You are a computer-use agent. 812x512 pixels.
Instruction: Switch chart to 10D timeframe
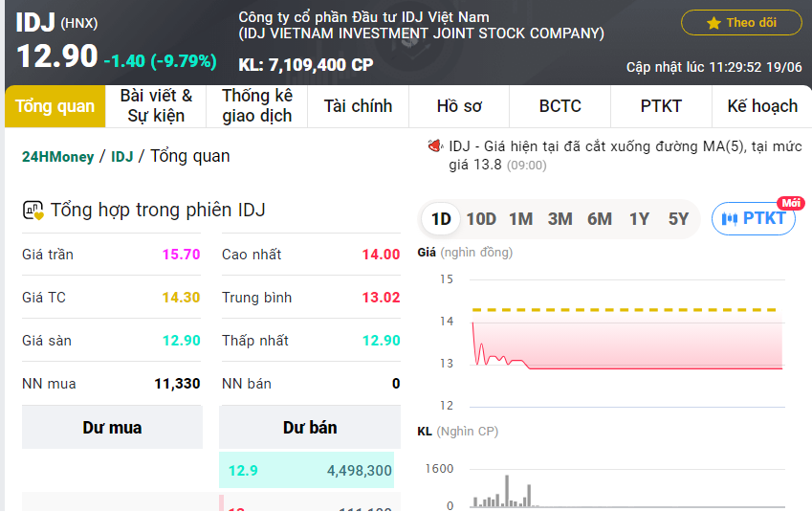pos(481,219)
